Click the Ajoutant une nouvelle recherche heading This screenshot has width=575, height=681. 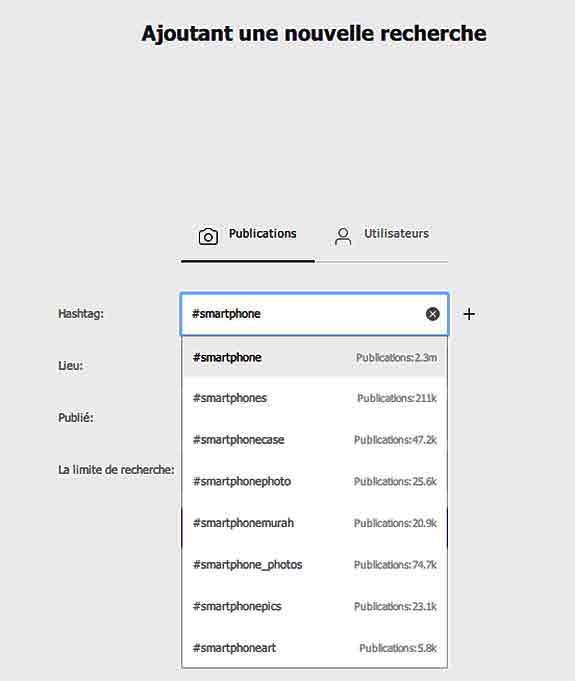pyautogui.click(x=314, y=33)
